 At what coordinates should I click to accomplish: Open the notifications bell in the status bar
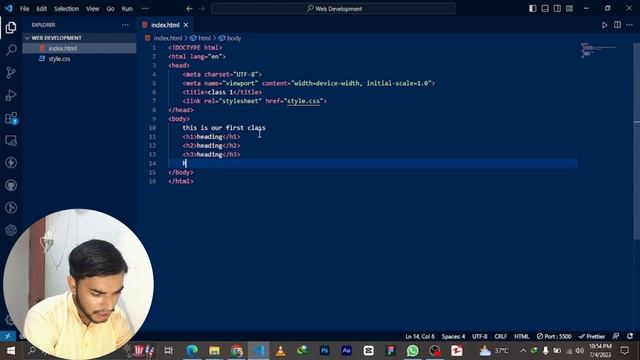click(x=630, y=336)
